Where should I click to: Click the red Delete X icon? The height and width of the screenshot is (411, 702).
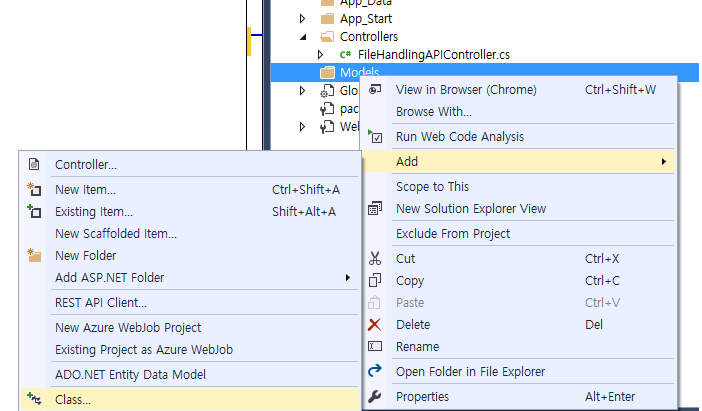pyautogui.click(x=375, y=324)
